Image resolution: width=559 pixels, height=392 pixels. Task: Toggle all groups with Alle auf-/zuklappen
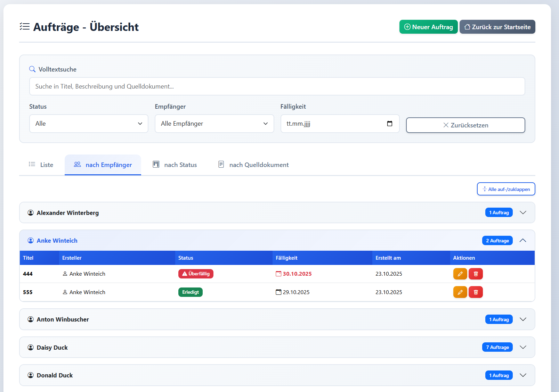pos(506,189)
